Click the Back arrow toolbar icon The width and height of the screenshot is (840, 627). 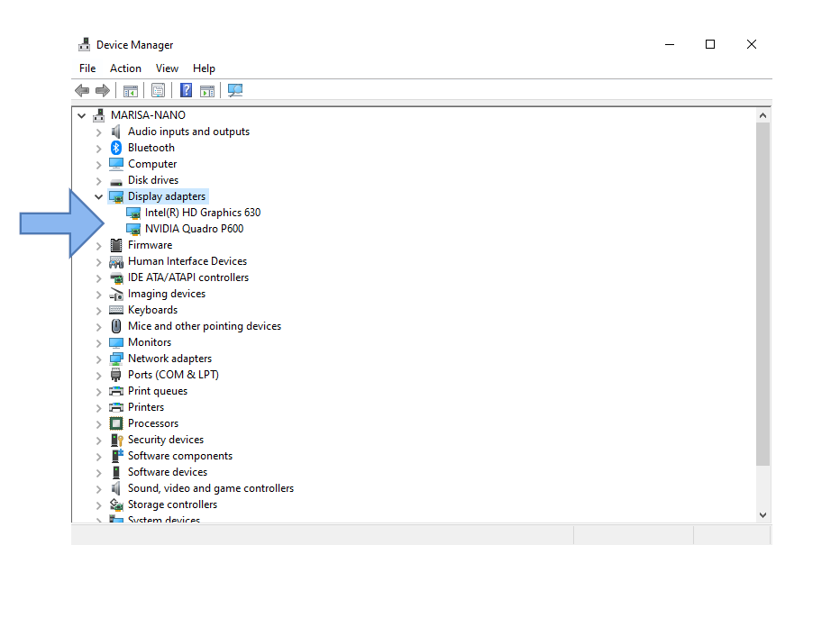tap(82, 90)
